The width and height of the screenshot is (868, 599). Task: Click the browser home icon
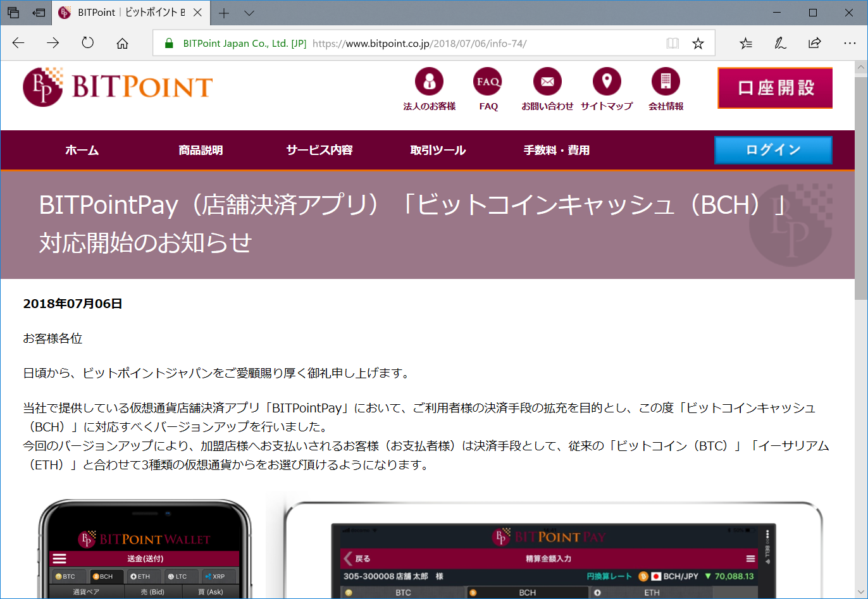[122, 42]
